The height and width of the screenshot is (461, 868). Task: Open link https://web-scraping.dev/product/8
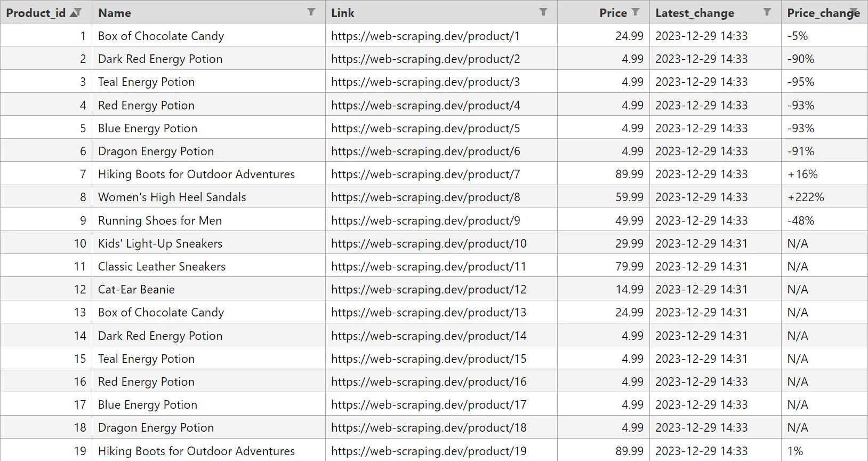[425, 197]
